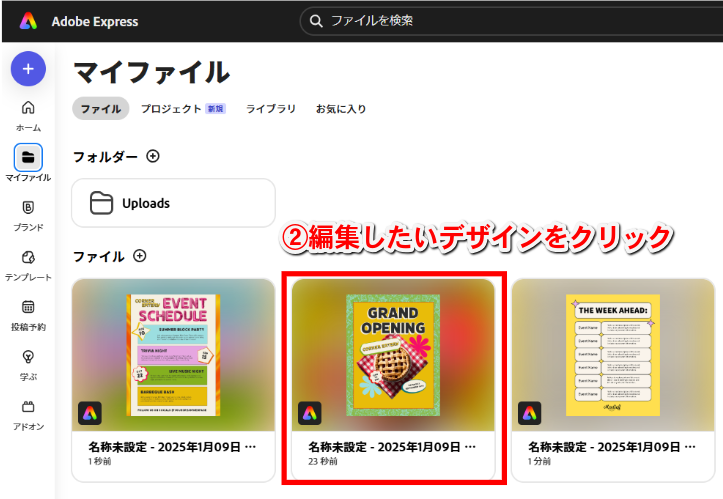Open the ブランド (Brand) sidebar icon

[x=28, y=208]
